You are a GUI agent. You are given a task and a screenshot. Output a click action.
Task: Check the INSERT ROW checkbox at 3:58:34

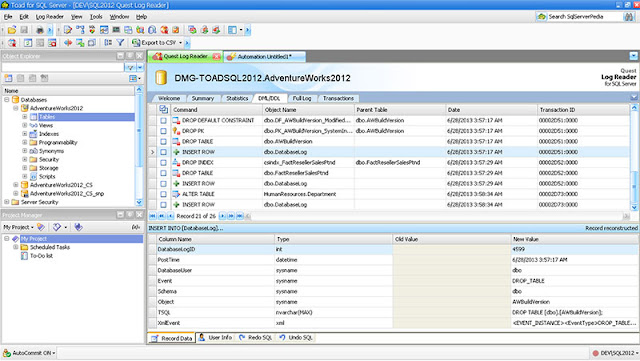coord(164,205)
